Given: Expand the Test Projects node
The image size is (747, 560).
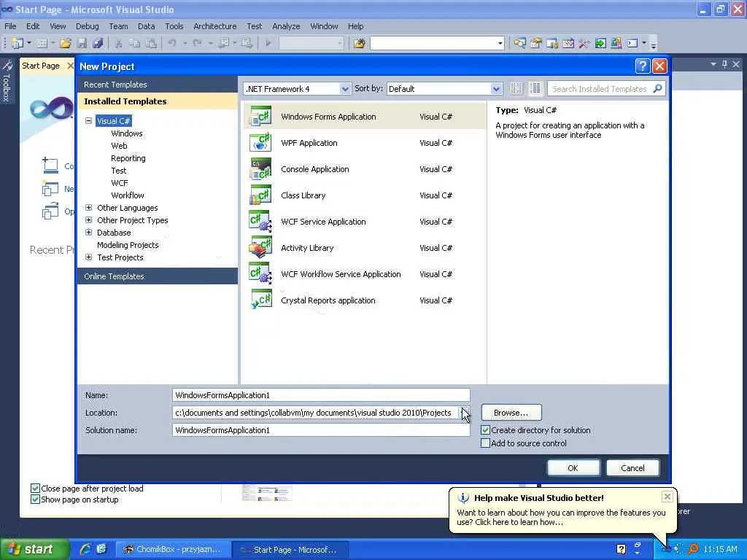Looking at the screenshot, I should coord(88,257).
